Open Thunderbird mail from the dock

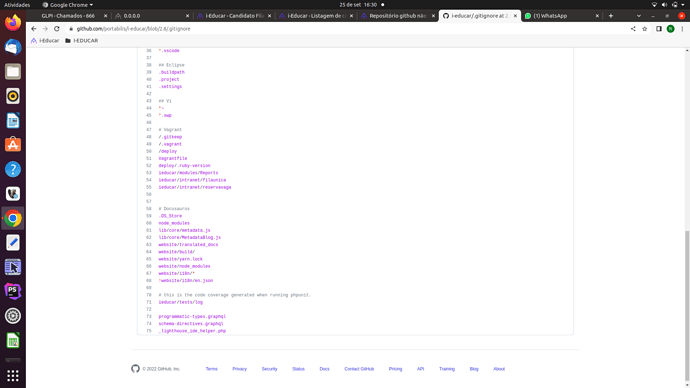pyautogui.click(x=13, y=47)
